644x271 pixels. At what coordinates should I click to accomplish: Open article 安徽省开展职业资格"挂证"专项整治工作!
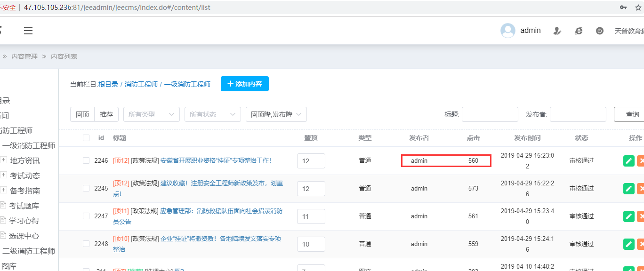coord(216,160)
